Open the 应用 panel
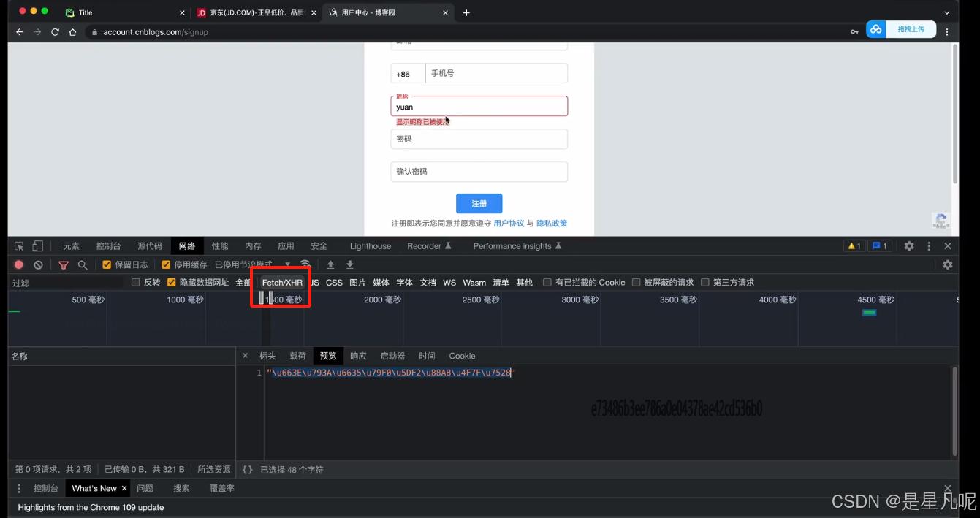 286,246
